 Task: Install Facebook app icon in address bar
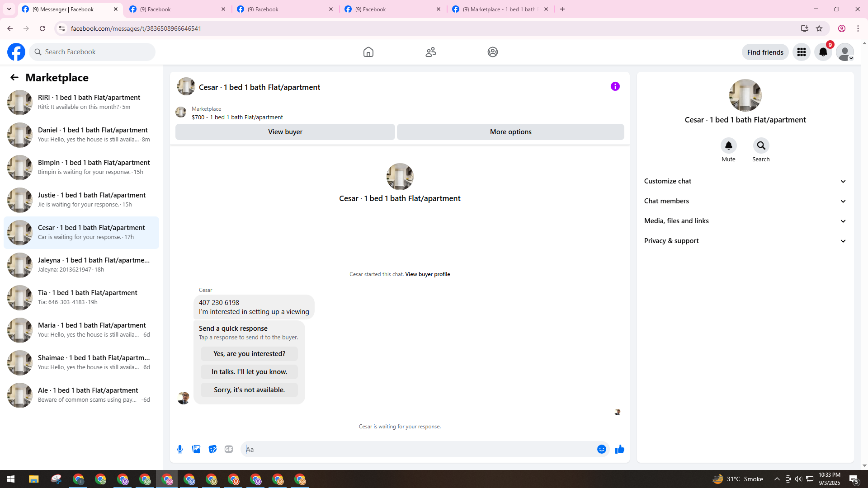(805, 28)
